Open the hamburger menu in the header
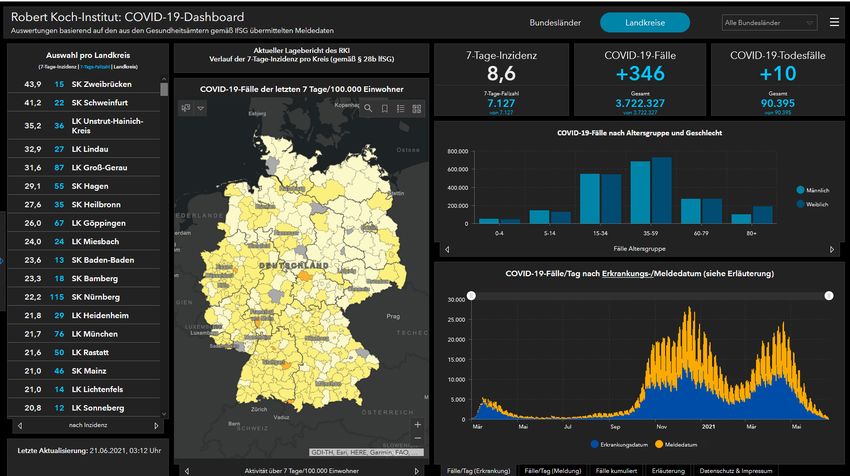The image size is (850, 476). pos(834,22)
